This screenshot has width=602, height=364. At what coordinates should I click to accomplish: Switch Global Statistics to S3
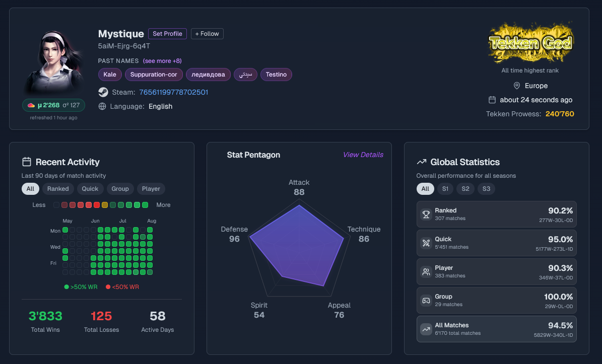pos(486,189)
